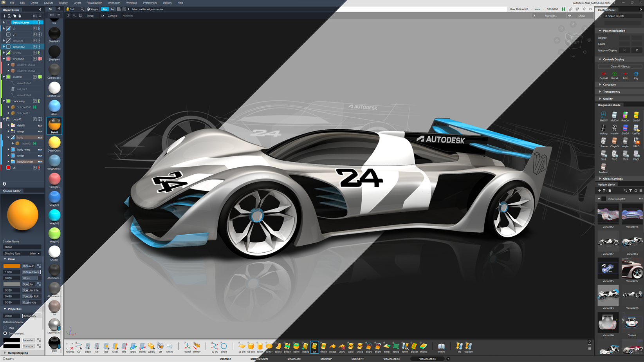
Task: Toggle the P flag on antiRoll layer
Action: (34, 77)
